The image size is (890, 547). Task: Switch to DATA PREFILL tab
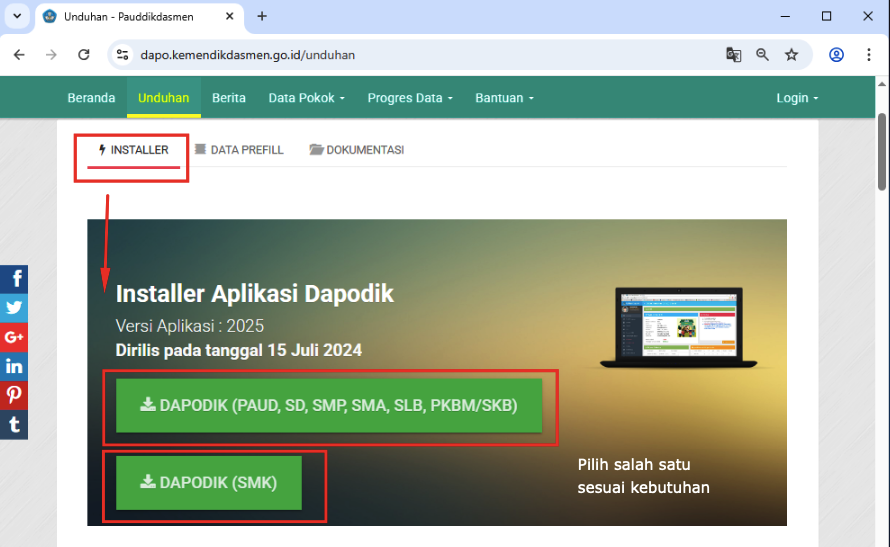(x=239, y=150)
